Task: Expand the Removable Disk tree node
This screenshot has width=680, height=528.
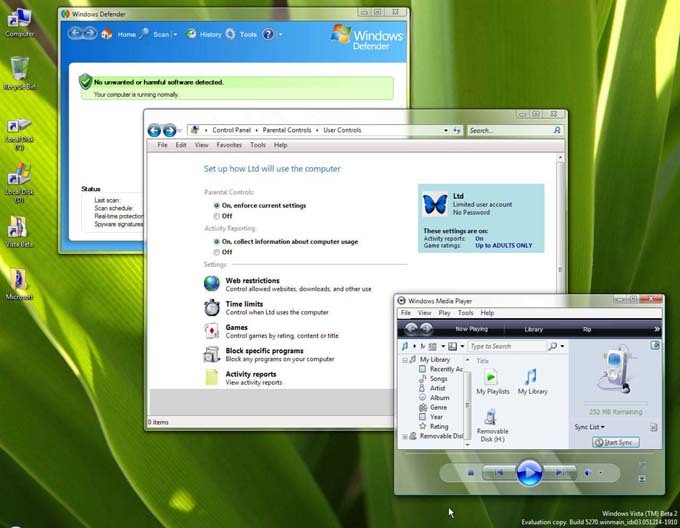Action: tap(405, 437)
